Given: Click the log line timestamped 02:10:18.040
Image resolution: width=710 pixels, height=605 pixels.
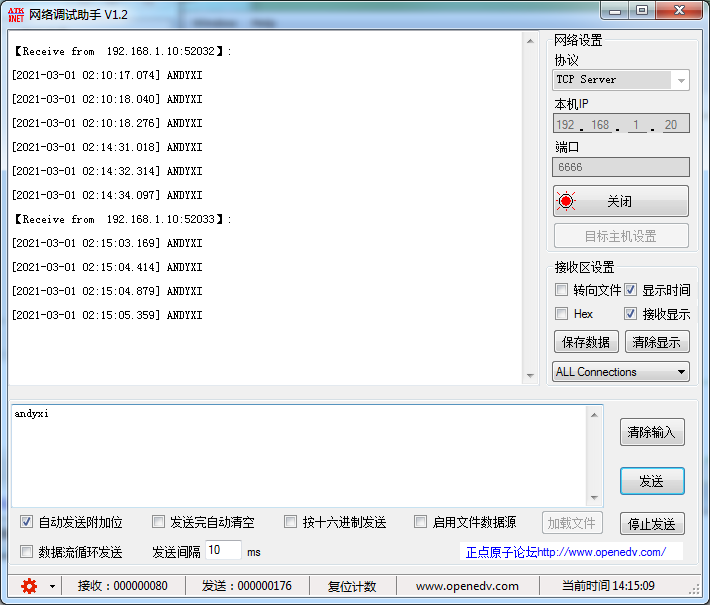Looking at the screenshot, I should point(107,99).
